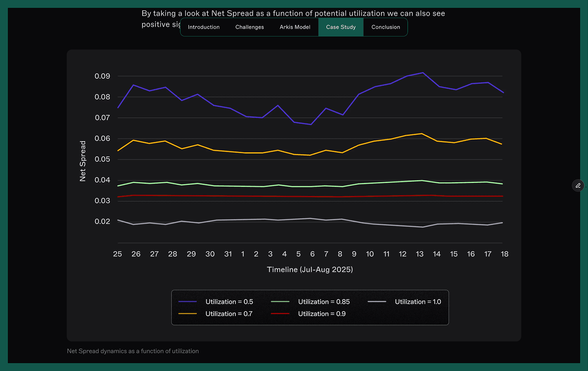
Task: Click the 0.05 y-axis value
Action: tap(102, 159)
